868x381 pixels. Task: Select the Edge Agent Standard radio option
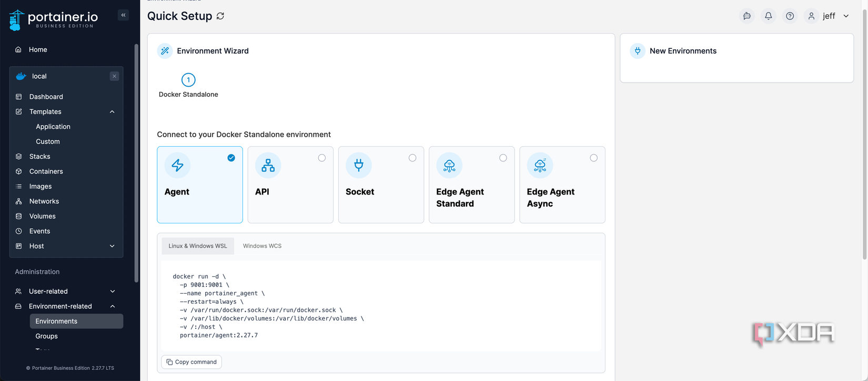tap(503, 158)
